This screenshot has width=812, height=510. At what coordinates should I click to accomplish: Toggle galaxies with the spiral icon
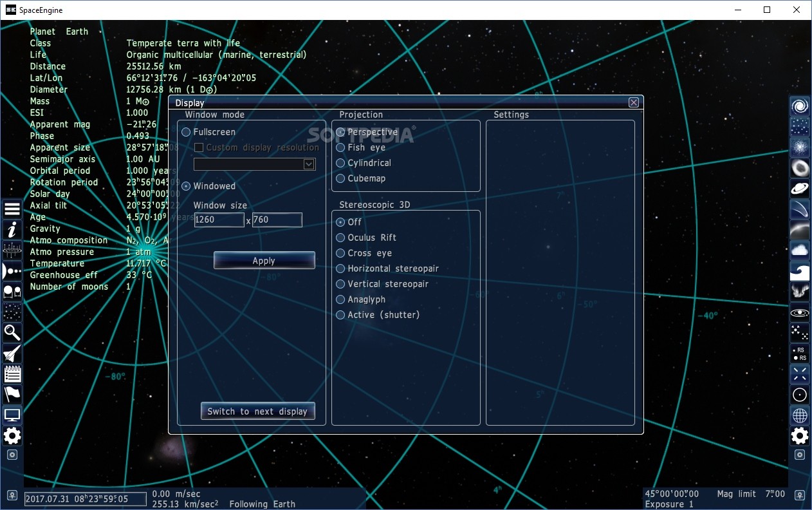click(x=800, y=106)
